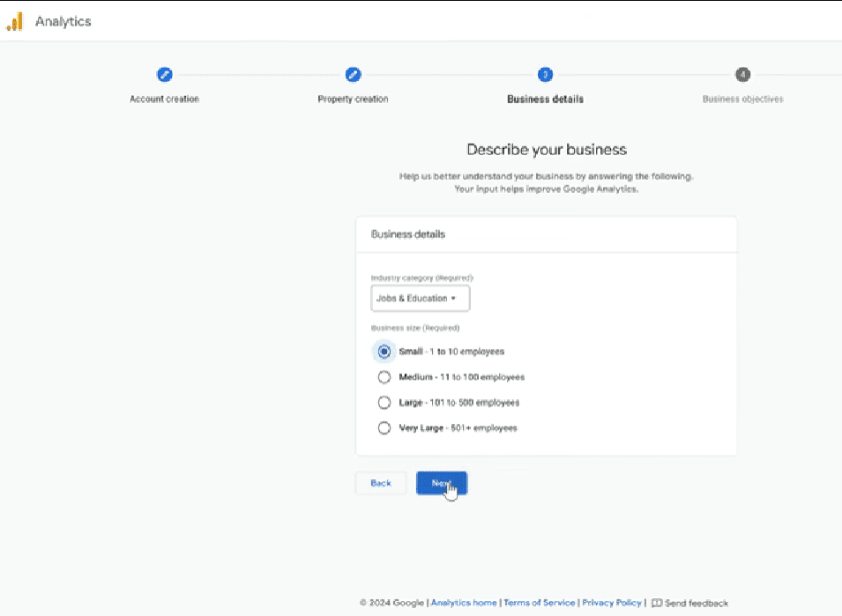Image resolution: width=842 pixels, height=616 pixels.
Task: Choose Large - 101 to 500 employees
Action: pos(384,402)
